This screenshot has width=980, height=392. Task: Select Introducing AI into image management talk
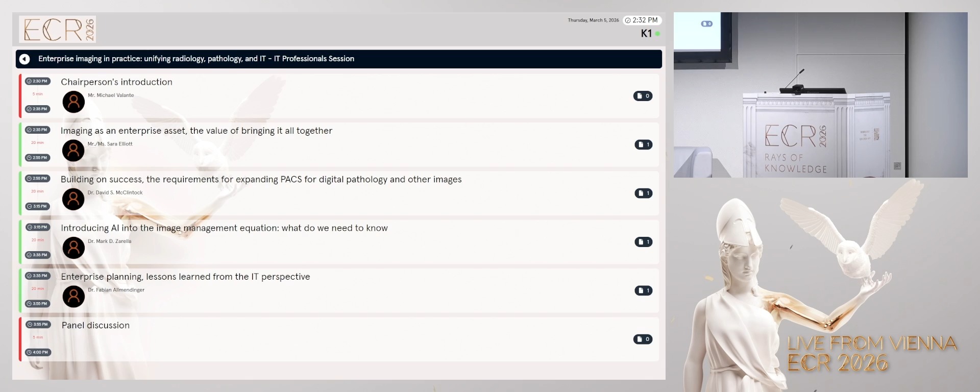pyautogui.click(x=224, y=228)
